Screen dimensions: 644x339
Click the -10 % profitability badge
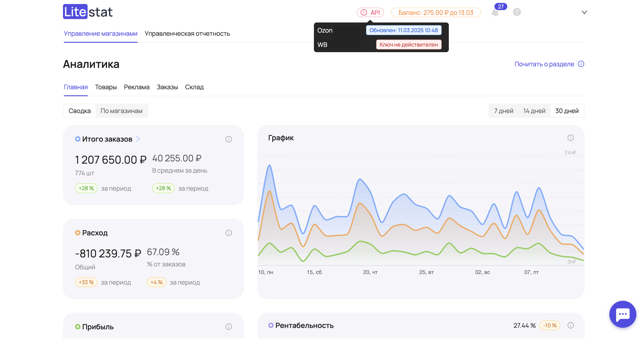550,326
